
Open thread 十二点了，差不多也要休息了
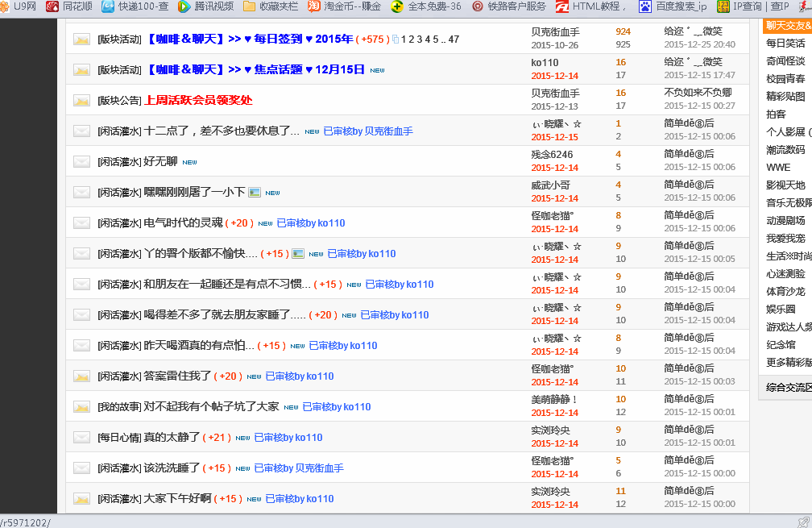pyautogui.click(x=221, y=131)
